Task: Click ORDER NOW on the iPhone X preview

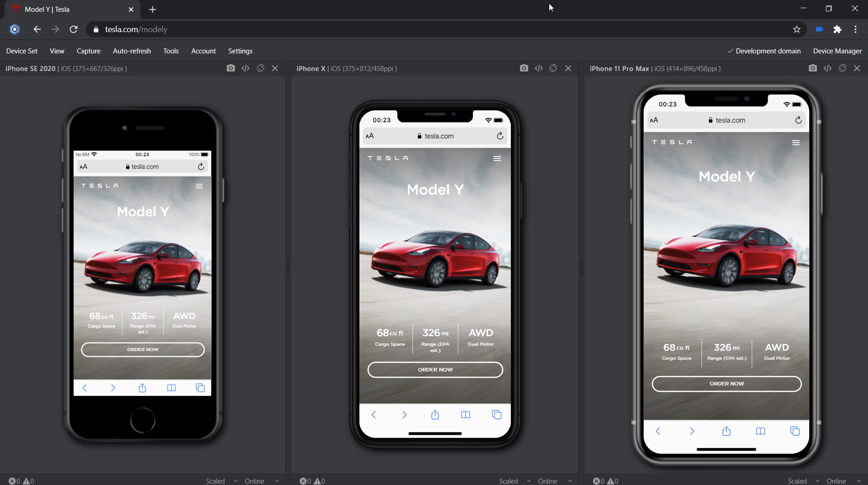Action: (x=435, y=370)
